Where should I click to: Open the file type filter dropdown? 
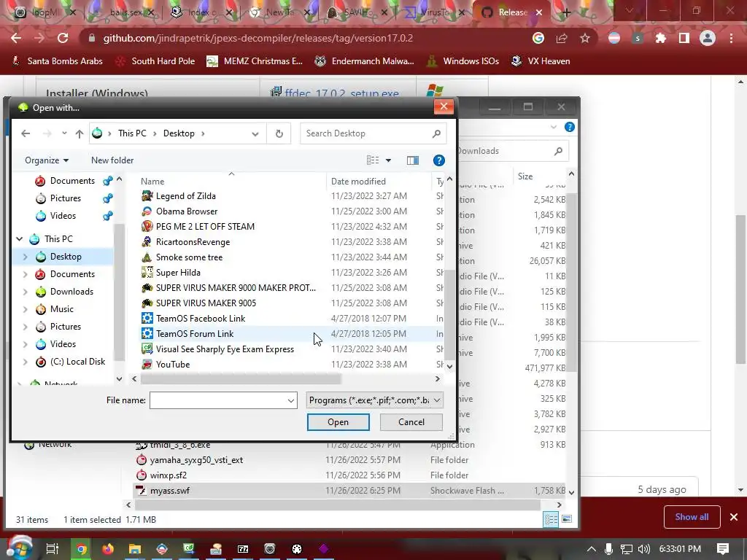click(374, 400)
